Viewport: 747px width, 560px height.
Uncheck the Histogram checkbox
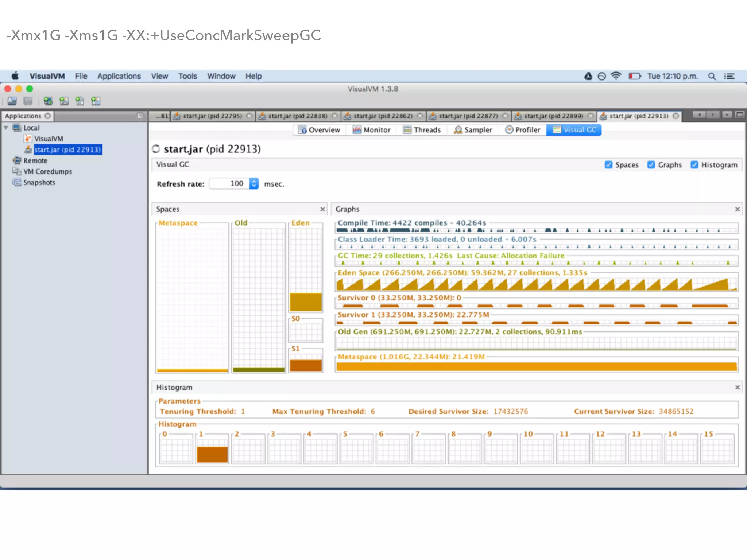[x=694, y=165]
